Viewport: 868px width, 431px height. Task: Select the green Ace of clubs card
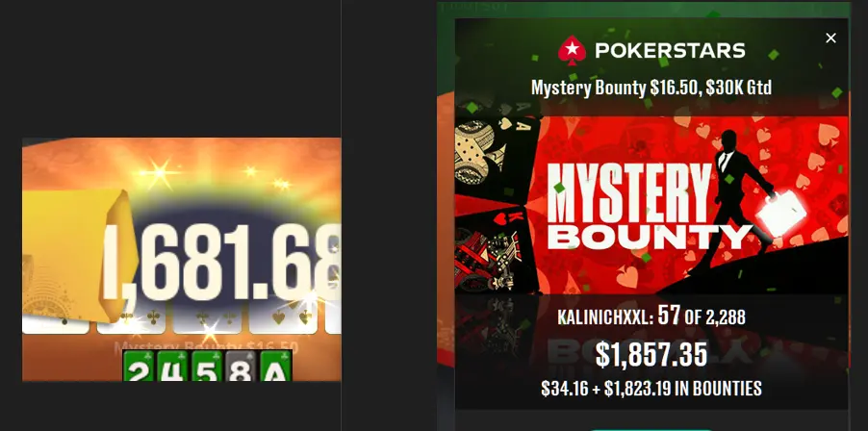[275, 366]
